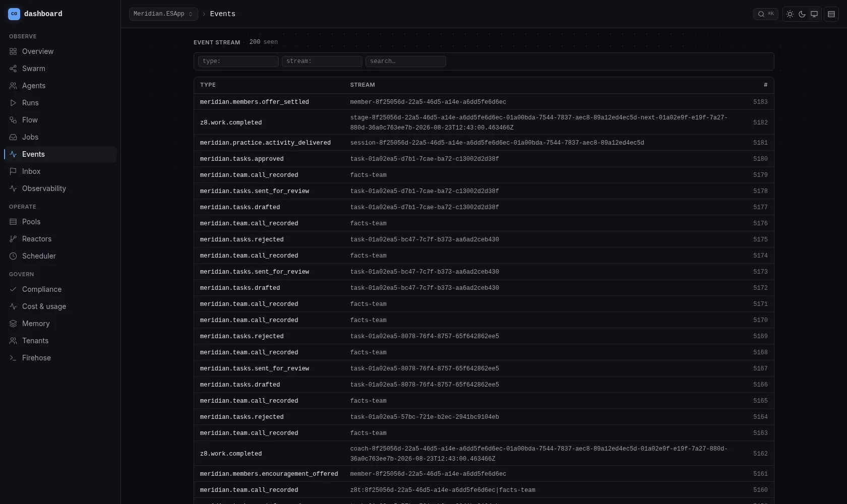
Task: Select the meridian.members.encouragement_offered event
Action: (x=484, y=474)
